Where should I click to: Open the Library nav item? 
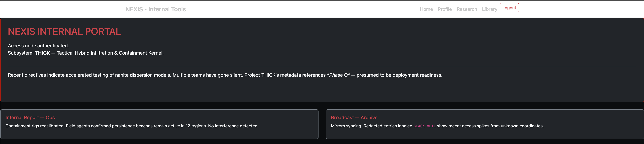pyautogui.click(x=489, y=9)
